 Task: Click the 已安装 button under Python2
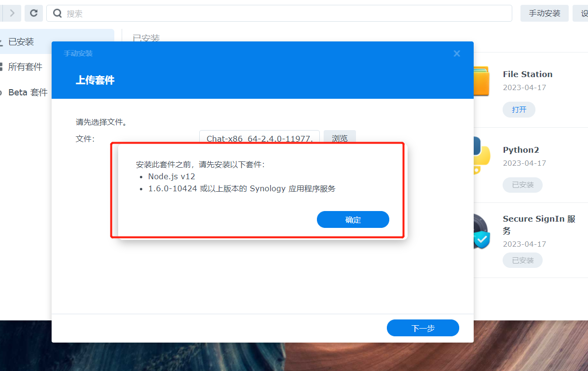pyautogui.click(x=523, y=185)
